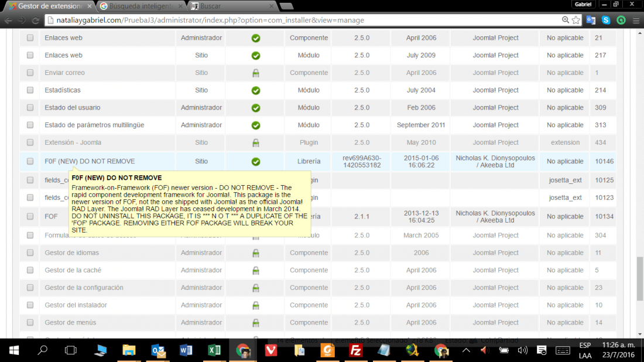Click lock icon for Gestor de menús
The height and width of the screenshot is (362, 644).
[255, 323]
